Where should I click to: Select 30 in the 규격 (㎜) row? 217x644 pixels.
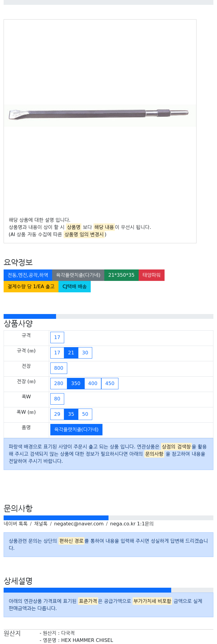(85, 353)
